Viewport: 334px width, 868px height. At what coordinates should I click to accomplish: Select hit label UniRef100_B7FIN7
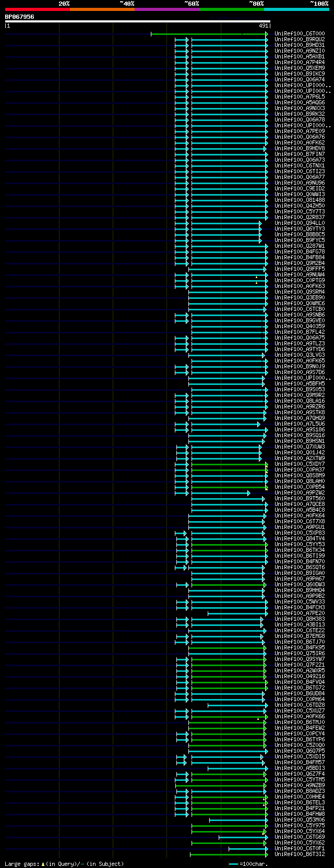click(x=300, y=154)
